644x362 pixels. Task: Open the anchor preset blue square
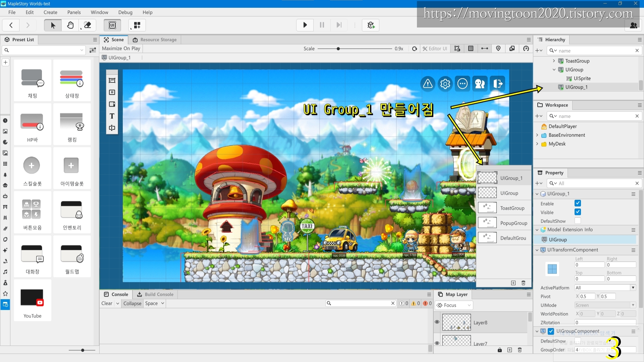(x=552, y=269)
